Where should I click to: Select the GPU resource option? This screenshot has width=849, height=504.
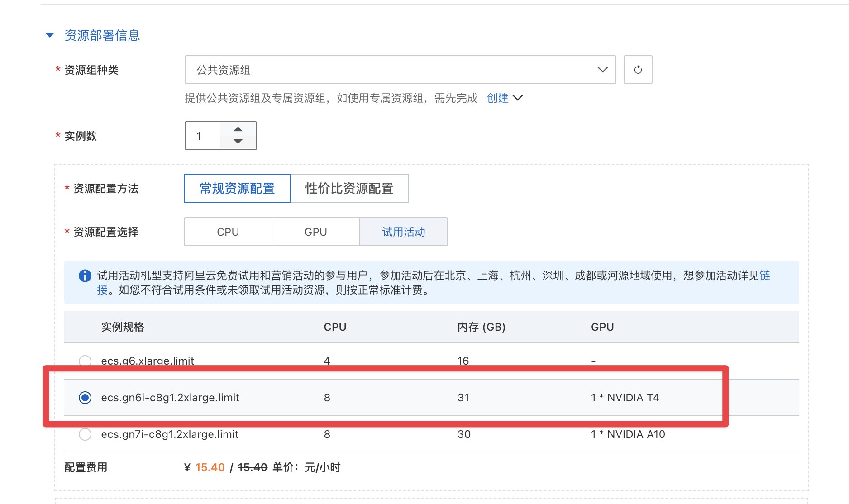click(x=316, y=232)
